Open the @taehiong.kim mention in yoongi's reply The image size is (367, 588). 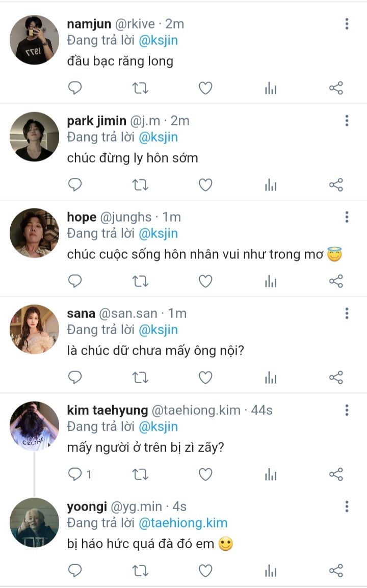point(183,523)
